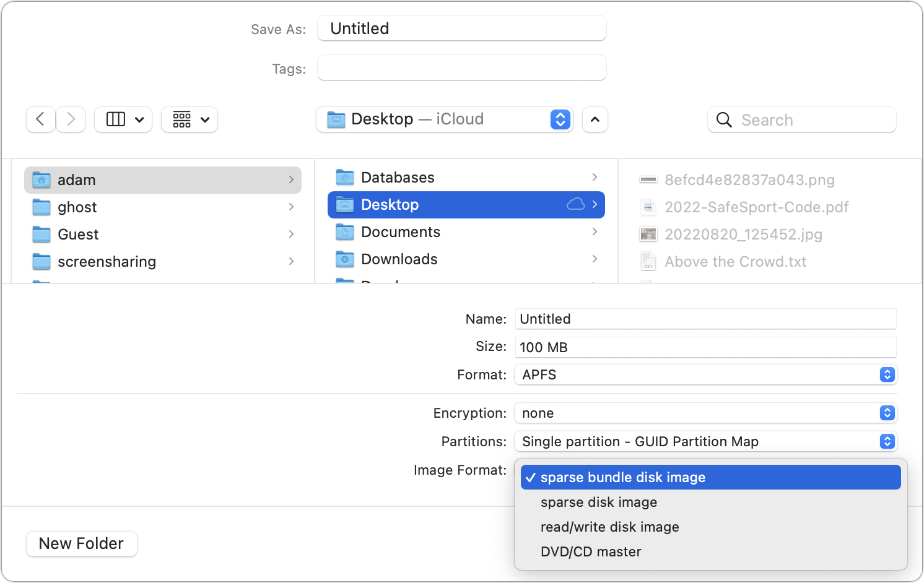This screenshot has height=583, width=924.
Task: Click the New Folder button
Action: click(82, 544)
